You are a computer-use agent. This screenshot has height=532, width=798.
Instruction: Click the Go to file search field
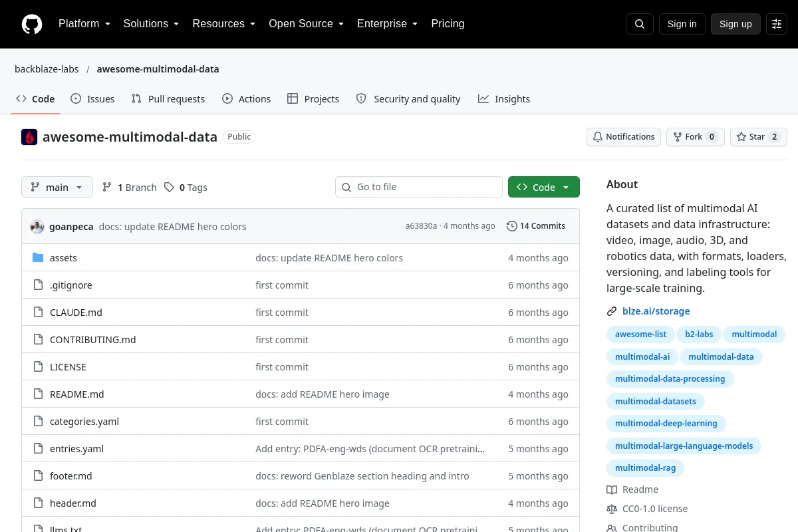point(419,188)
